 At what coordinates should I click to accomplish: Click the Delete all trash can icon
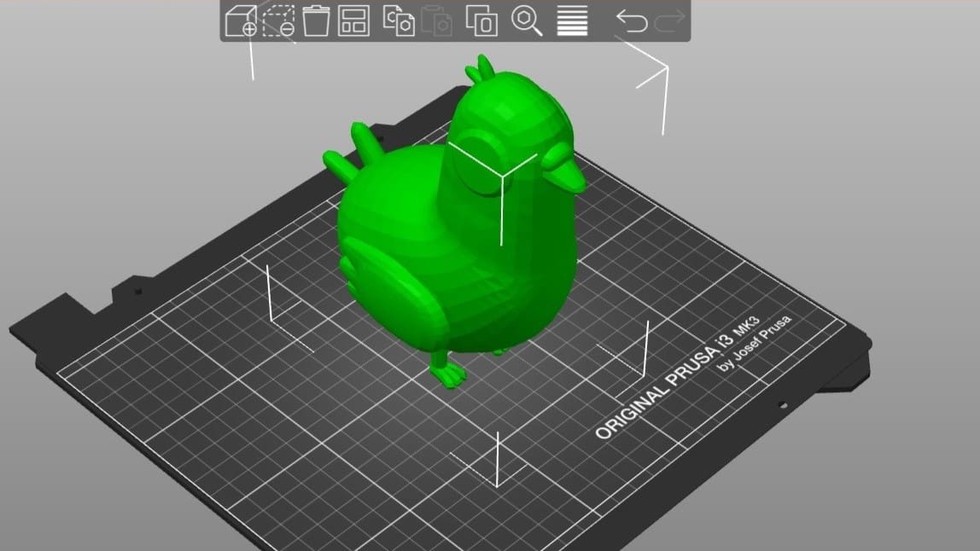tap(316, 20)
